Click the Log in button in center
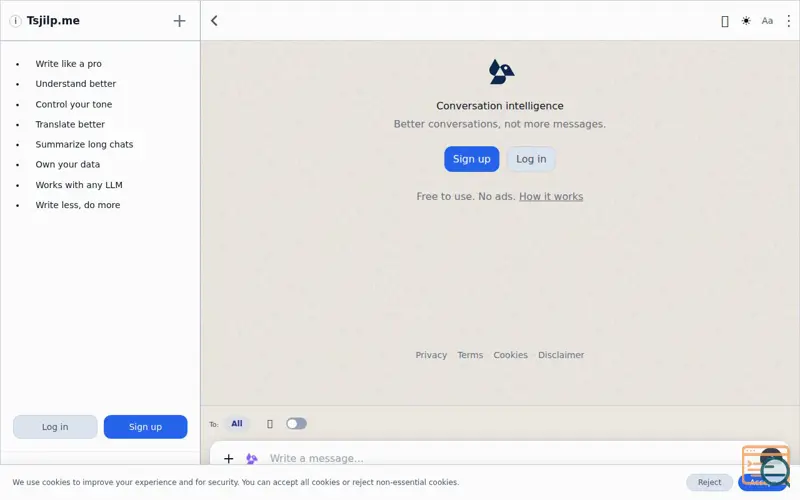The height and width of the screenshot is (500, 800). tap(531, 159)
